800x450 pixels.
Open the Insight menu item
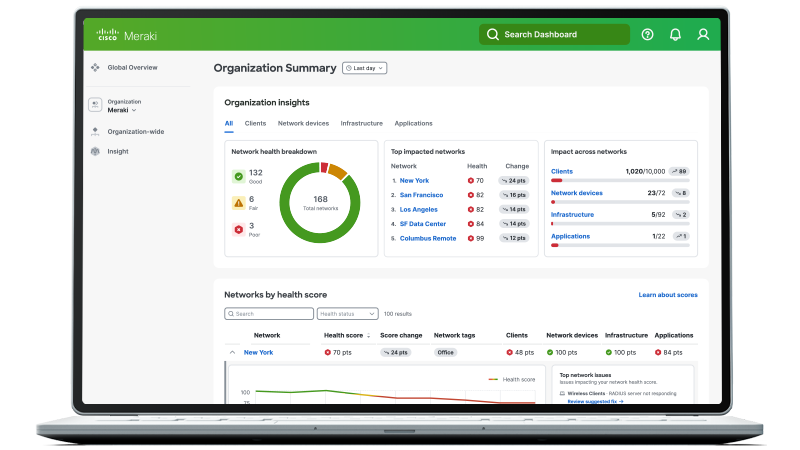pos(118,152)
